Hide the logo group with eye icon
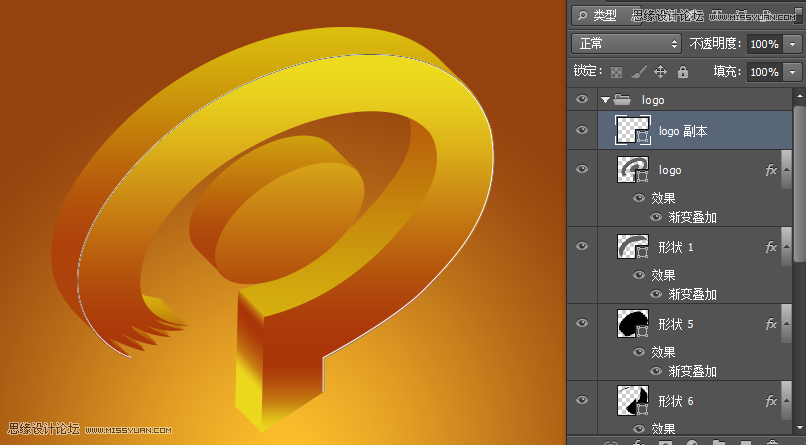The image size is (806, 445). coord(582,100)
